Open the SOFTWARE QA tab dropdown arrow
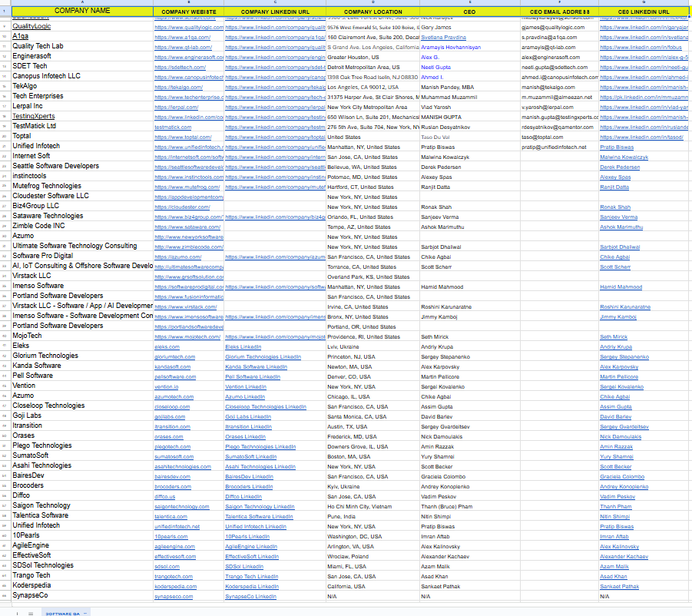692x616 pixels. (x=85, y=614)
